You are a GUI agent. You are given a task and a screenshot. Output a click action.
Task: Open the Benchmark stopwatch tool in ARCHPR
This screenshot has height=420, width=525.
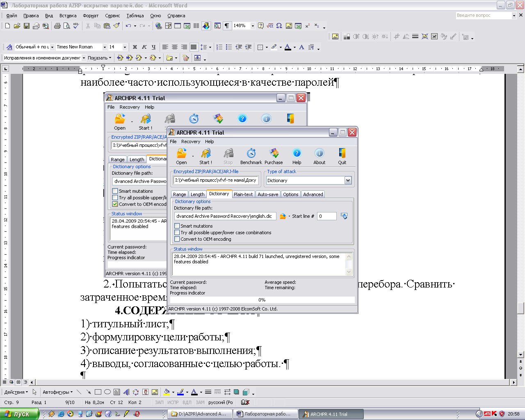[x=251, y=153]
